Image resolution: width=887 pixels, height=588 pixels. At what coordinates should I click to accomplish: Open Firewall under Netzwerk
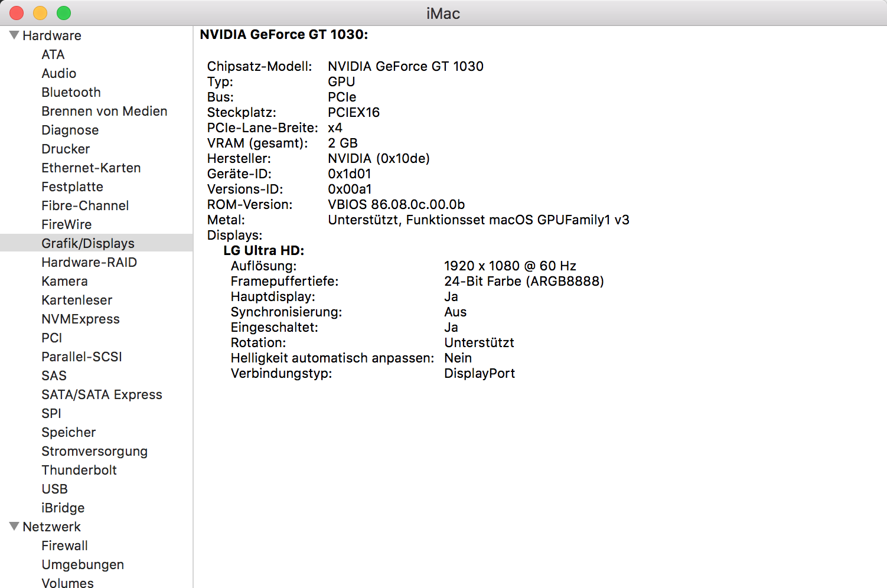[x=65, y=545]
